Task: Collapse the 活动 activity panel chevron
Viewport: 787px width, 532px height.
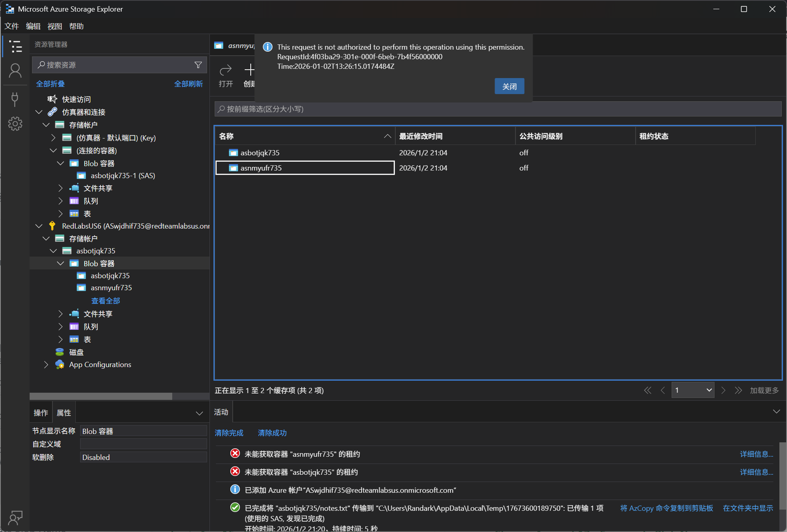Action: pos(776,412)
